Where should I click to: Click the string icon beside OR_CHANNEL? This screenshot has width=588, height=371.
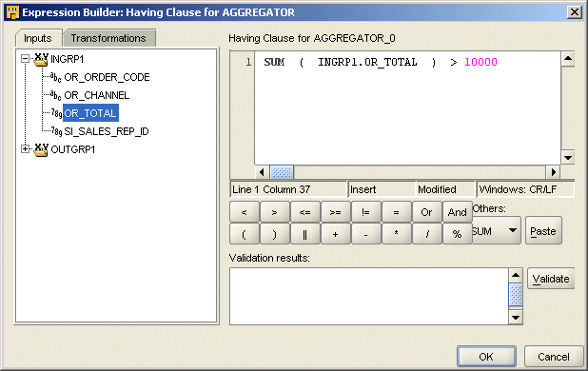pyautogui.click(x=55, y=95)
